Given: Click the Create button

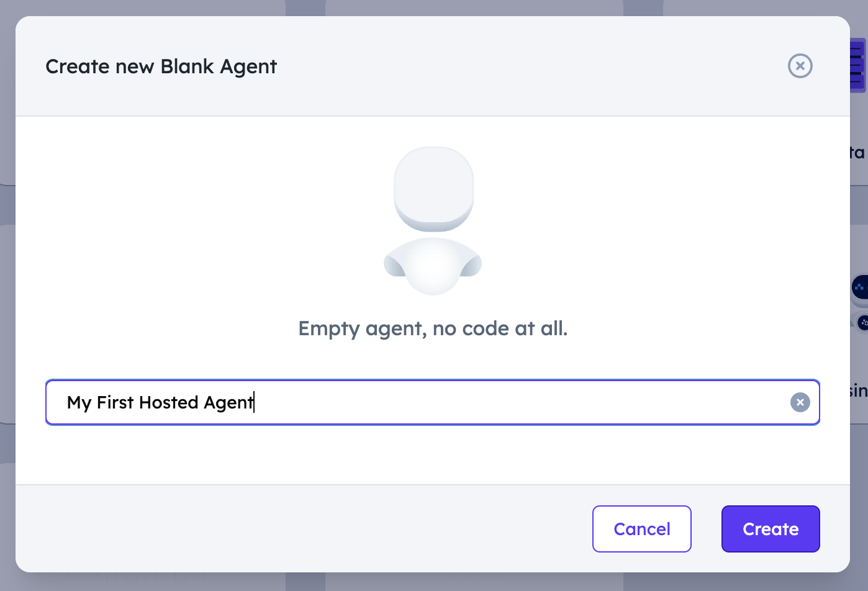Looking at the screenshot, I should tap(771, 529).
